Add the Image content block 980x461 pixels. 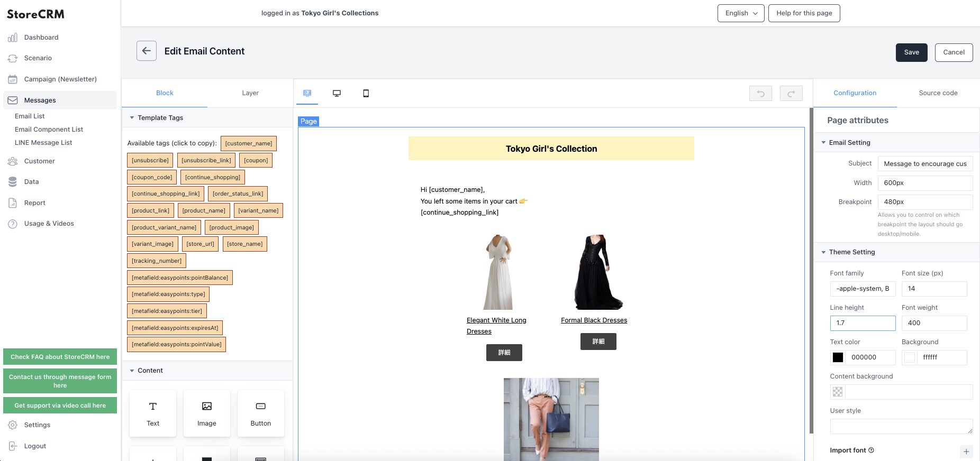coord(207,413)
